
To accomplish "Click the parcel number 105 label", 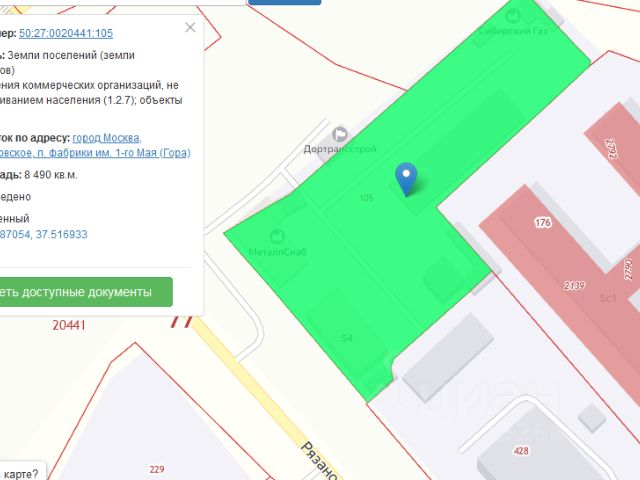I will [x=366, y=198].
